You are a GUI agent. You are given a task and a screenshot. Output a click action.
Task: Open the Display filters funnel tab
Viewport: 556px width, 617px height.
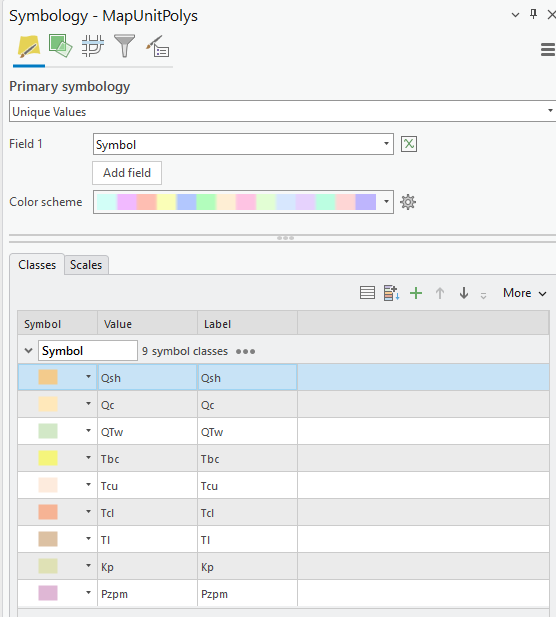124,46
